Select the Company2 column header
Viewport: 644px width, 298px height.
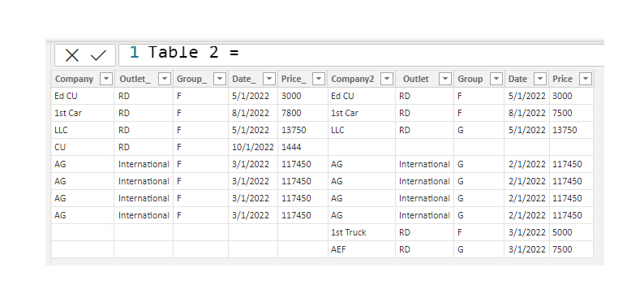352,79
